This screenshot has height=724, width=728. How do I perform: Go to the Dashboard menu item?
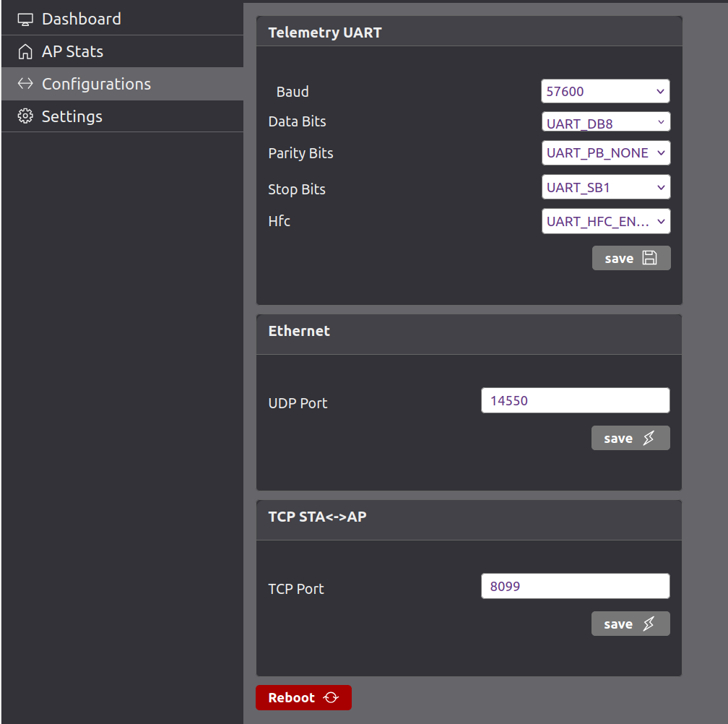(x=81, y=20)
